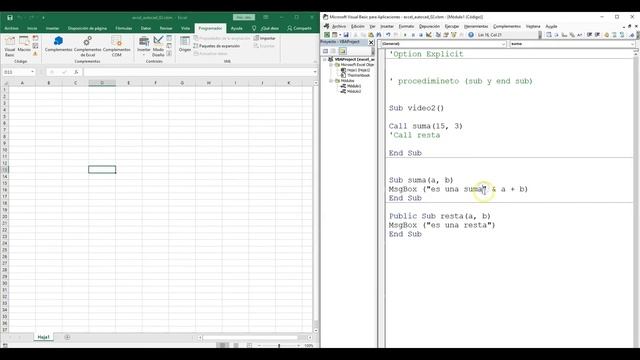
Task: Toggle design mode icon in VBA toolbar
Action: tap(429, 35)
